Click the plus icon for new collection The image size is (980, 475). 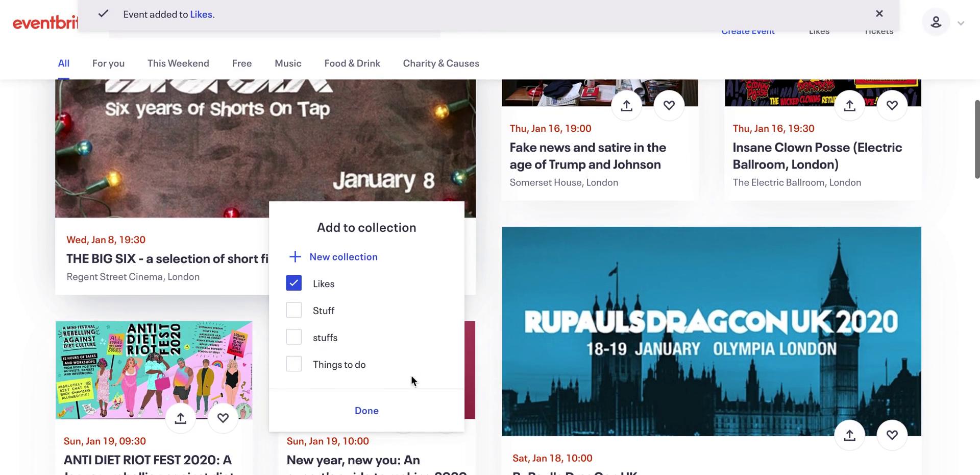point(295,257)
